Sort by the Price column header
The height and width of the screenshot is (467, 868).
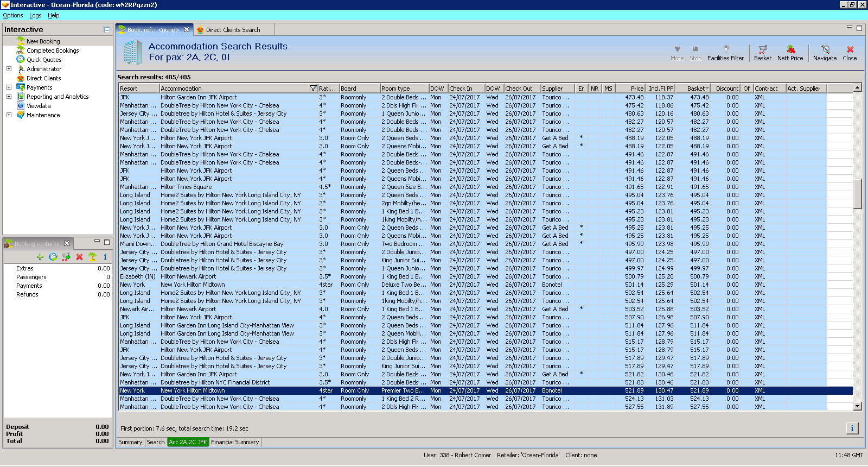coord(631,88)
